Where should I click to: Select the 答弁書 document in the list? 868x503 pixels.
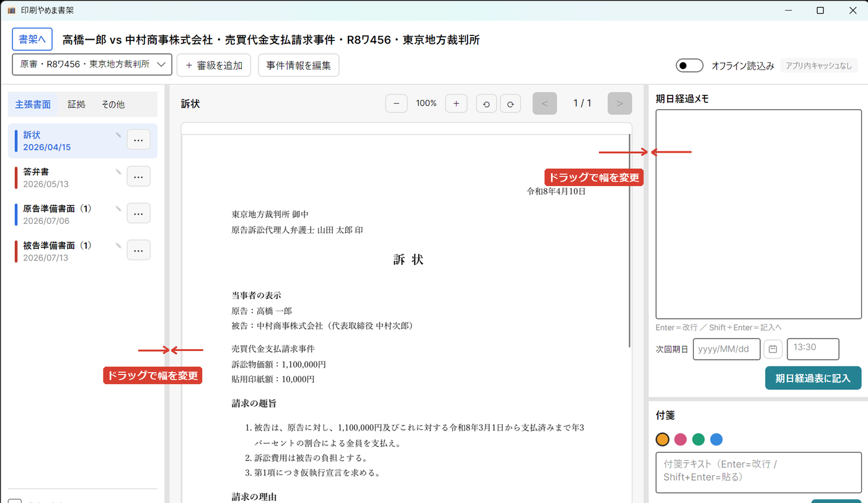82,177
